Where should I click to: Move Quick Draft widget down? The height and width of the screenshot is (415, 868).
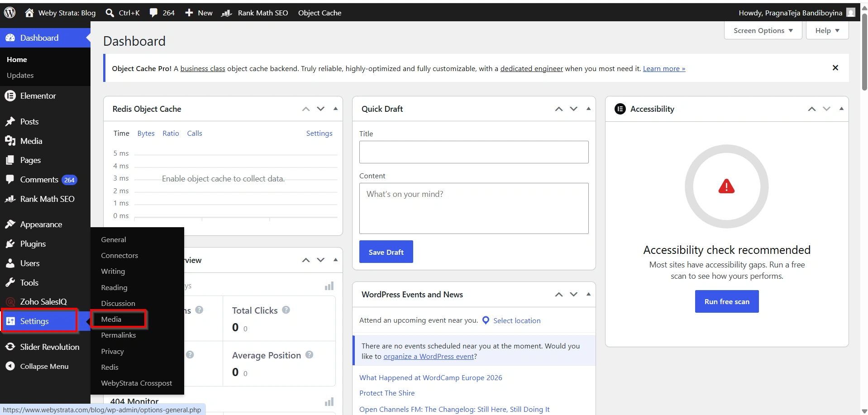574,109
